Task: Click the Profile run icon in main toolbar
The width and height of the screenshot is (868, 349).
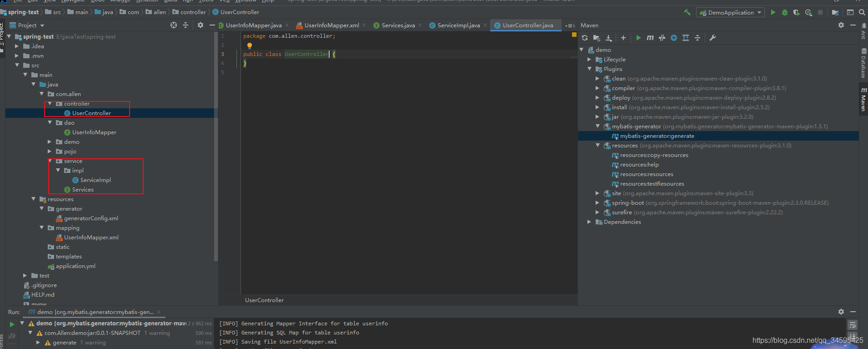Action: 808,12
